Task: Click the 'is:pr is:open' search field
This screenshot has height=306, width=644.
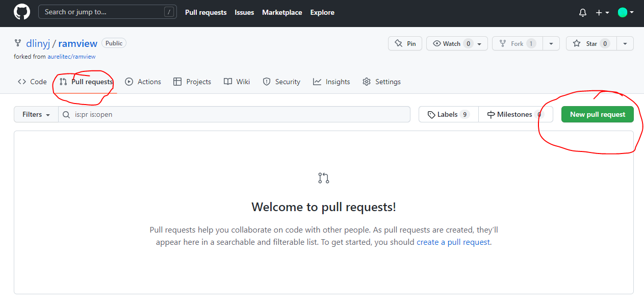Action: 235,114
